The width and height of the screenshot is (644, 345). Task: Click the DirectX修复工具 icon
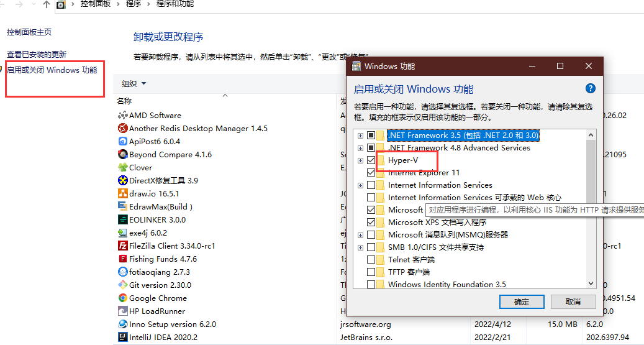122,180
